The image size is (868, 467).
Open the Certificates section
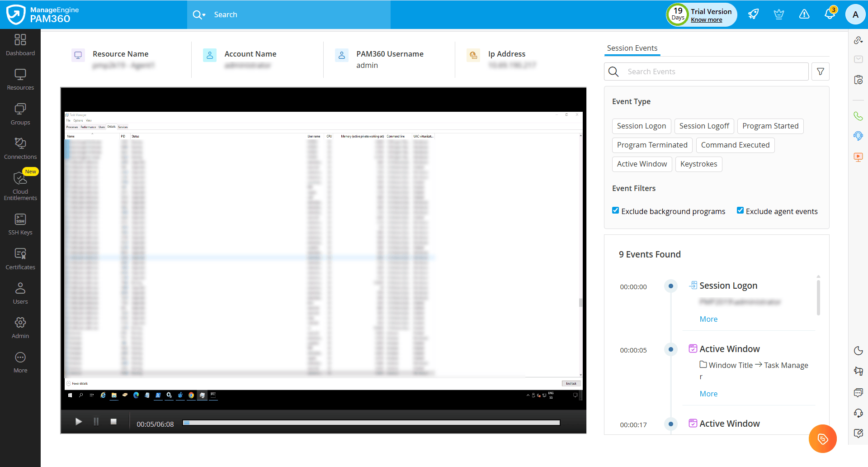20,258
